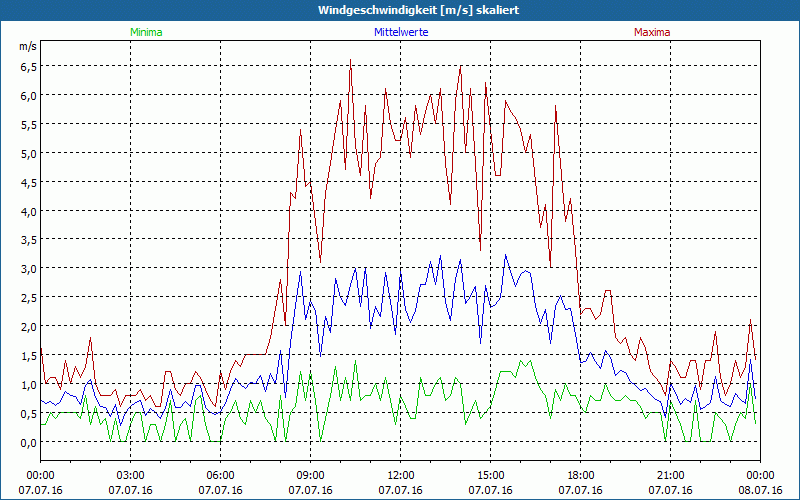Click the 3,0 y-axis value

point(29,269)
